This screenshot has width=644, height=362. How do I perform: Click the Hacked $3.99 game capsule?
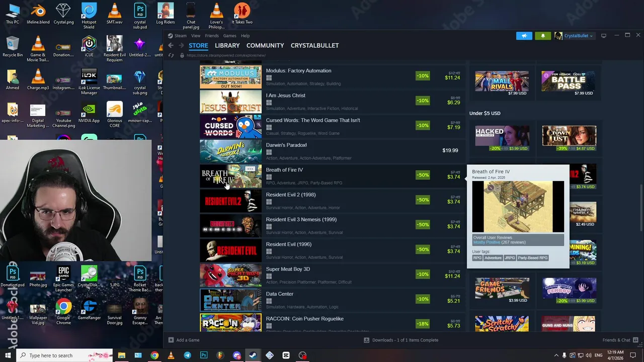coord(502,139)
